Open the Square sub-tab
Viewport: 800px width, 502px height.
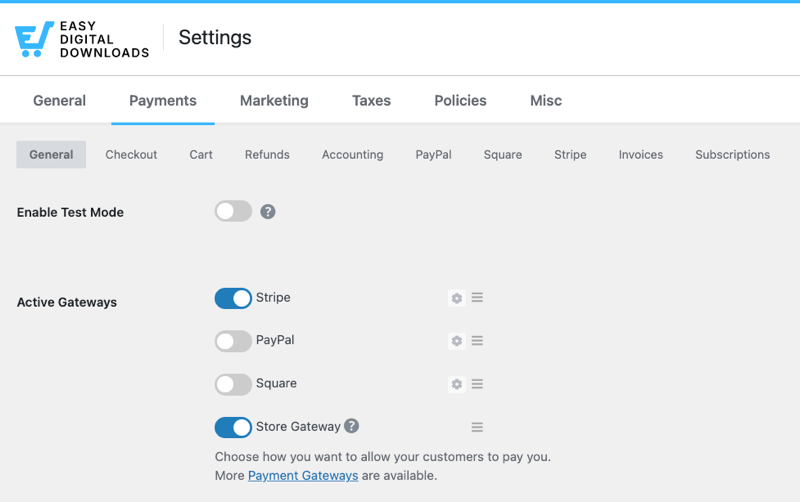pyautogui.click(x=503, y=155)
